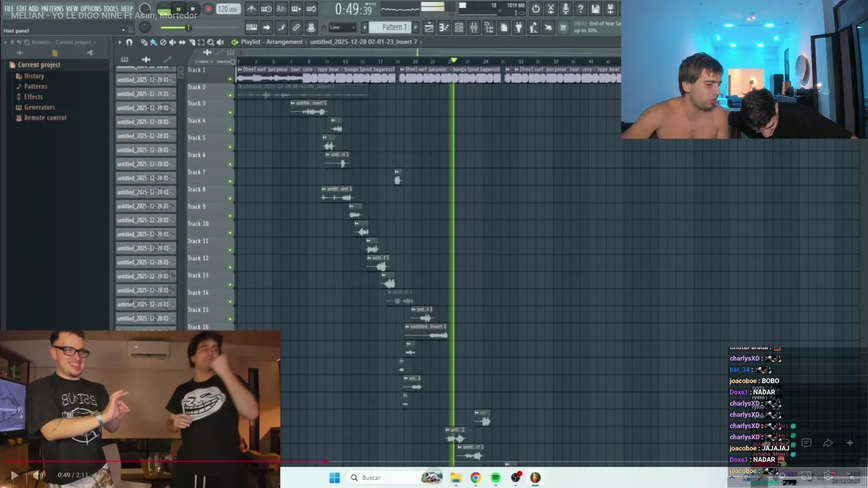Click the pattern selector left arrow
Viewport: 868px width, 488px height.
tap(364, 27)
